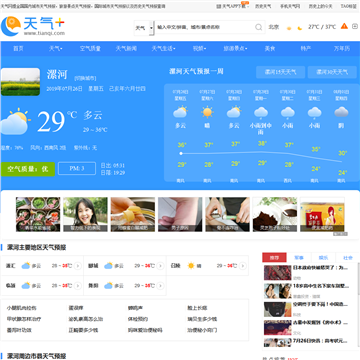Image resolution: width=360 pixels, height=360 pixels.
Task: Expand the 旅游景点 navigation menu
Action: [235, 49]
